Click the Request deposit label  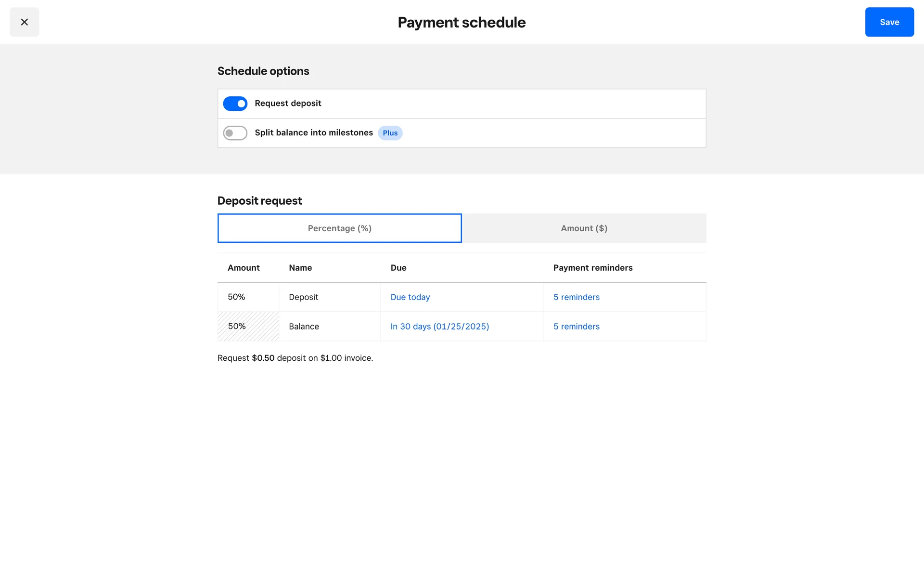tap(288, 104)
